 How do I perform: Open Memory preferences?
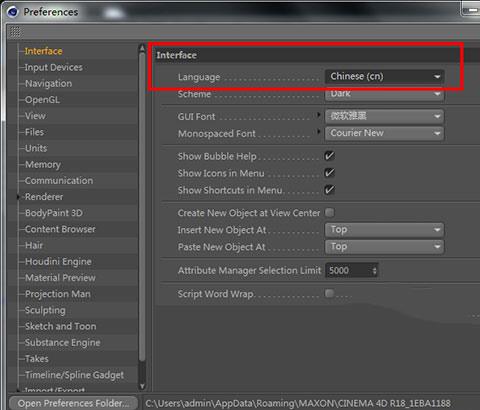click(43, 164)
